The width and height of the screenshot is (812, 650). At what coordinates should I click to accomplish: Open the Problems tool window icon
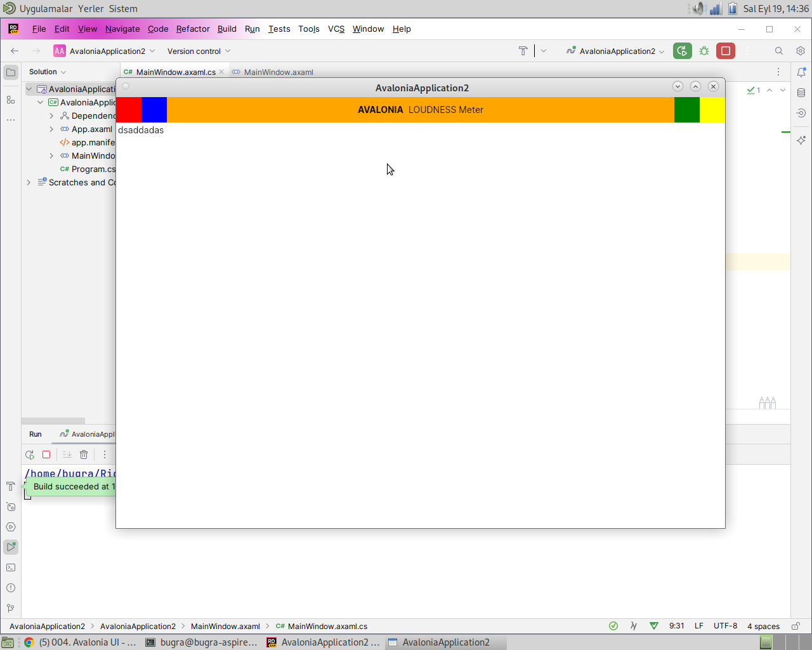coord(11,588)
